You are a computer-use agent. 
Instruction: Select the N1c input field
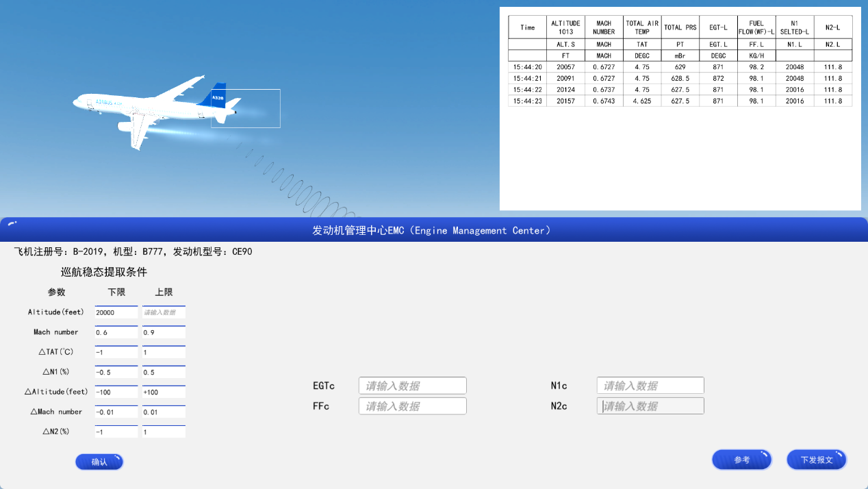(650, 386)
